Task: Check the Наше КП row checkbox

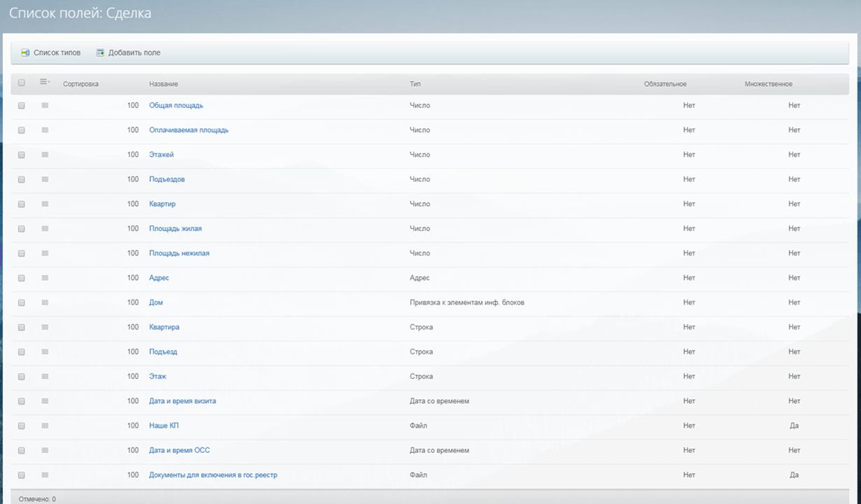Action: coord(22,426)
